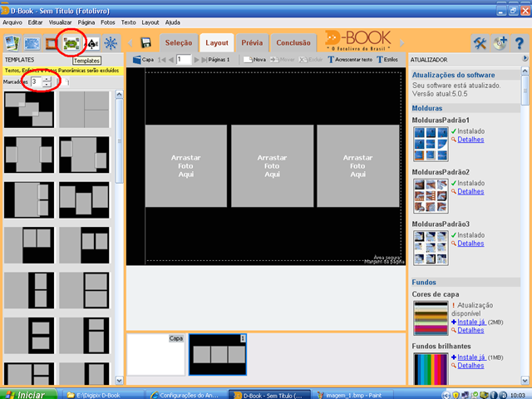Open the backgrounds panel icon
This screenshot has height=399, width=532.
(32, 43)
